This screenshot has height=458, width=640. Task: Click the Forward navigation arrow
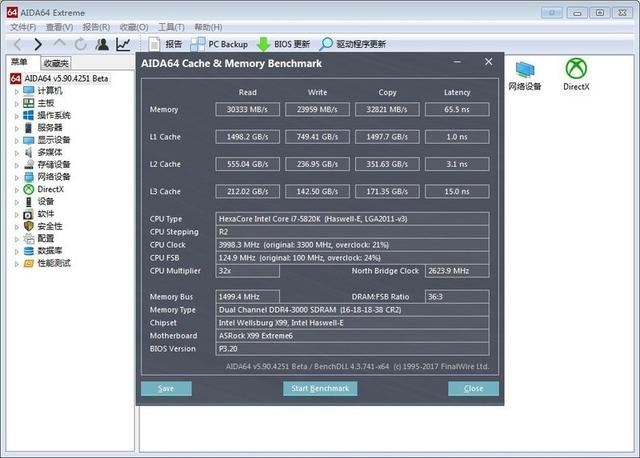point(38,44)
